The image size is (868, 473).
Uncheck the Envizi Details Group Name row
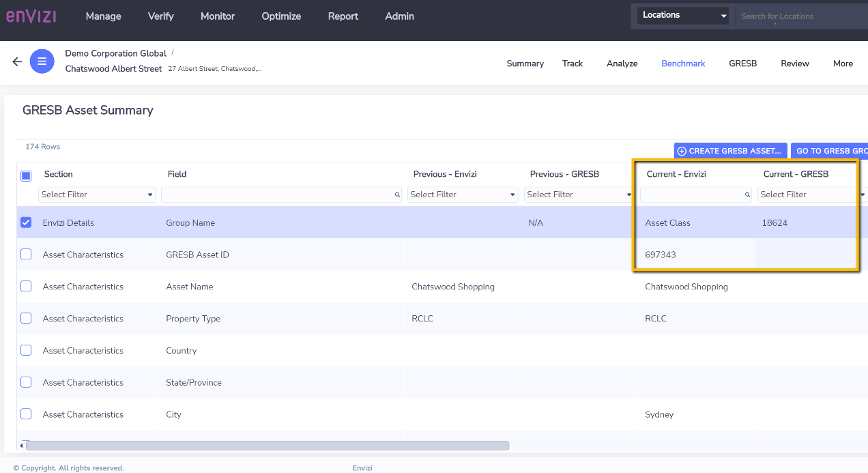tap(26, 223)
